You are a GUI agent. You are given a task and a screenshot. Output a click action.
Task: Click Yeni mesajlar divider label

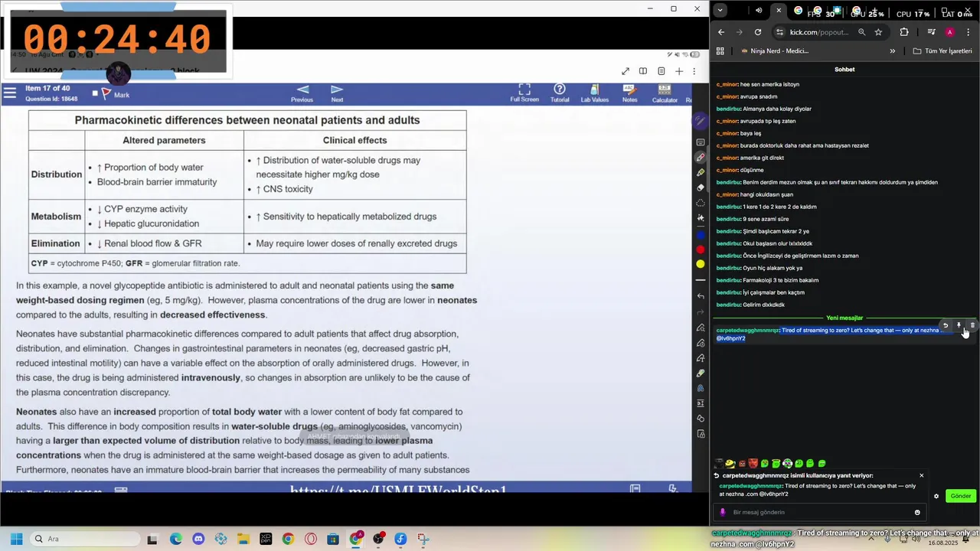(844, 318)
